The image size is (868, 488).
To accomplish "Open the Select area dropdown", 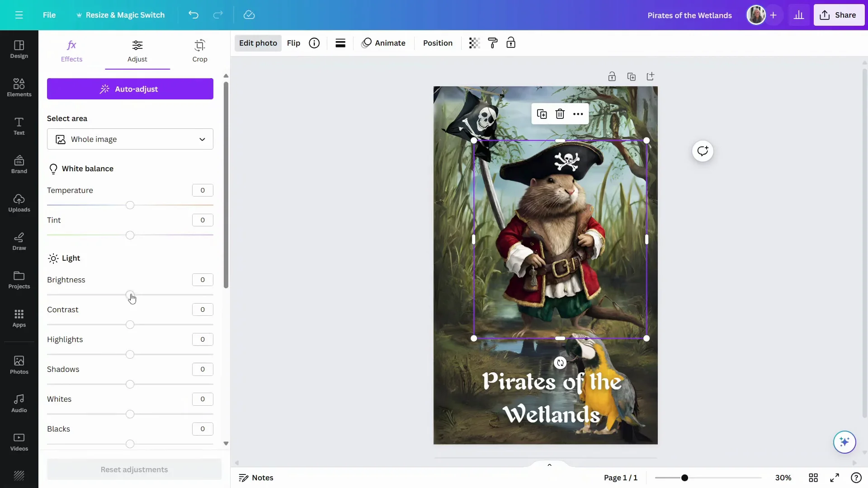I will pos(130,139).
